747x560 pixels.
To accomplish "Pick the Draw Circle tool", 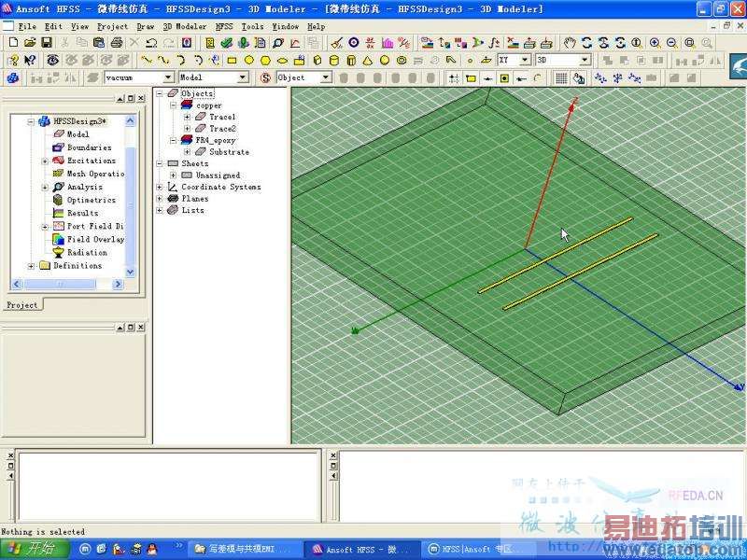I will (249, 61).
